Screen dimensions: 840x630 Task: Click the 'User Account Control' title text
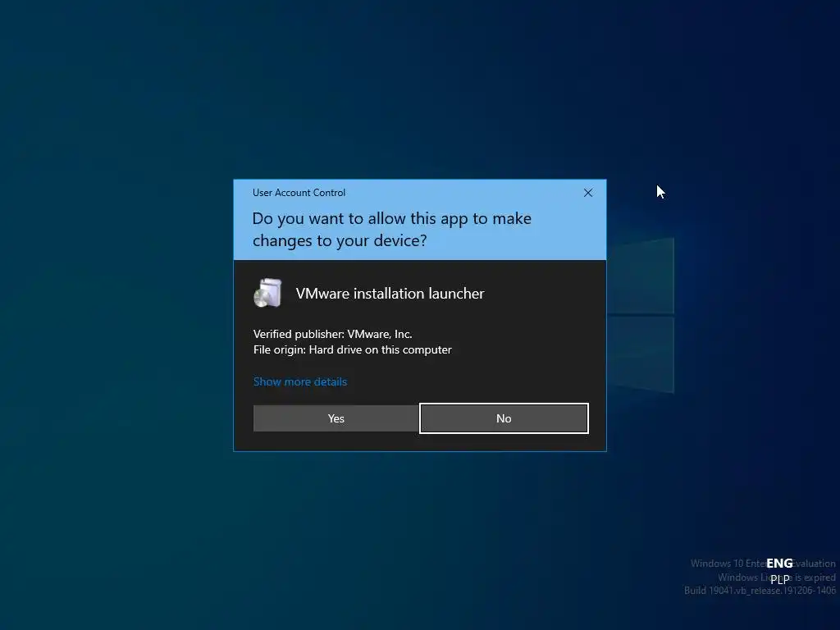(x=299, y=193)
